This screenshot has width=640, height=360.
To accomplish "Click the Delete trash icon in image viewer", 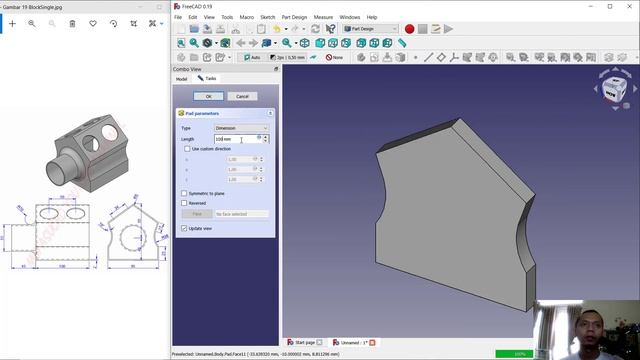I will pos(72,24).
